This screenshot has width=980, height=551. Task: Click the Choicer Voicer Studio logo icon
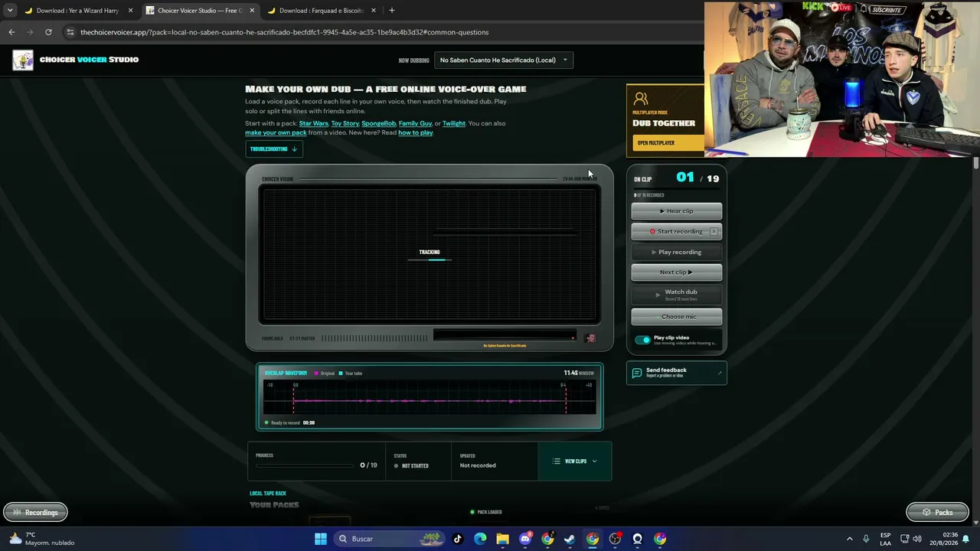(x=23, y=60)
